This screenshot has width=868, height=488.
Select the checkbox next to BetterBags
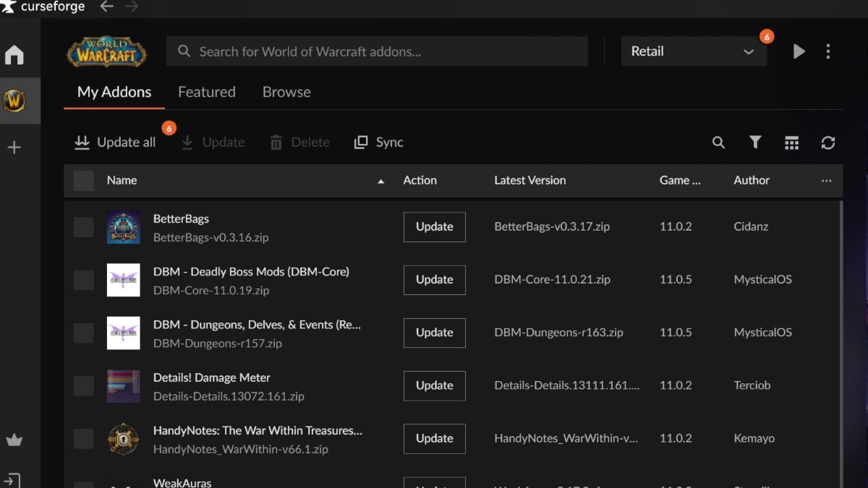click(83, 226)
